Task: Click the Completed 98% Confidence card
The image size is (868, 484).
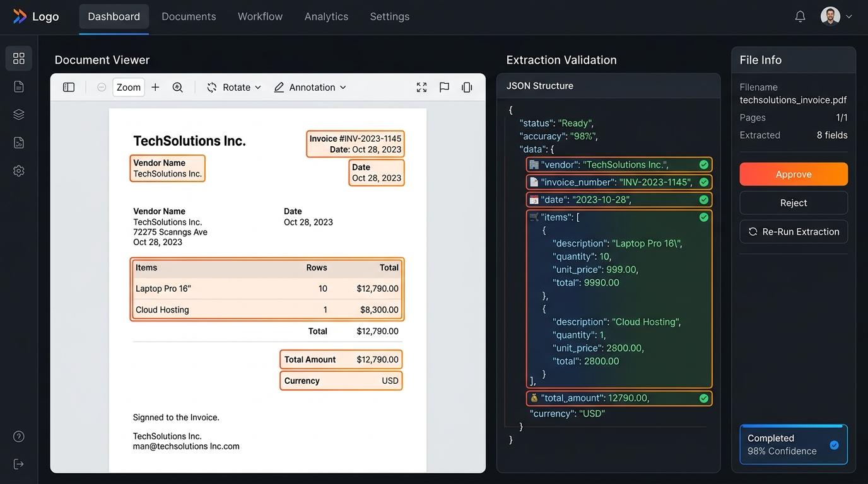Action: coord(794,444)
